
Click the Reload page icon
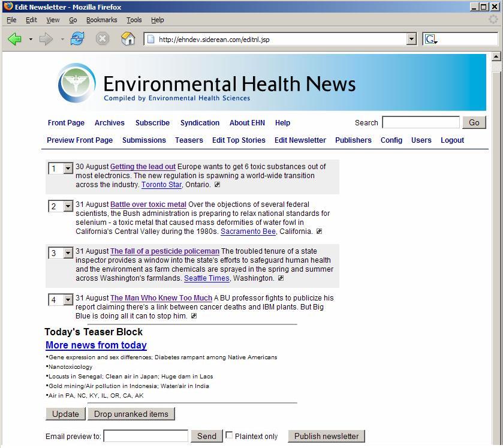77,40
